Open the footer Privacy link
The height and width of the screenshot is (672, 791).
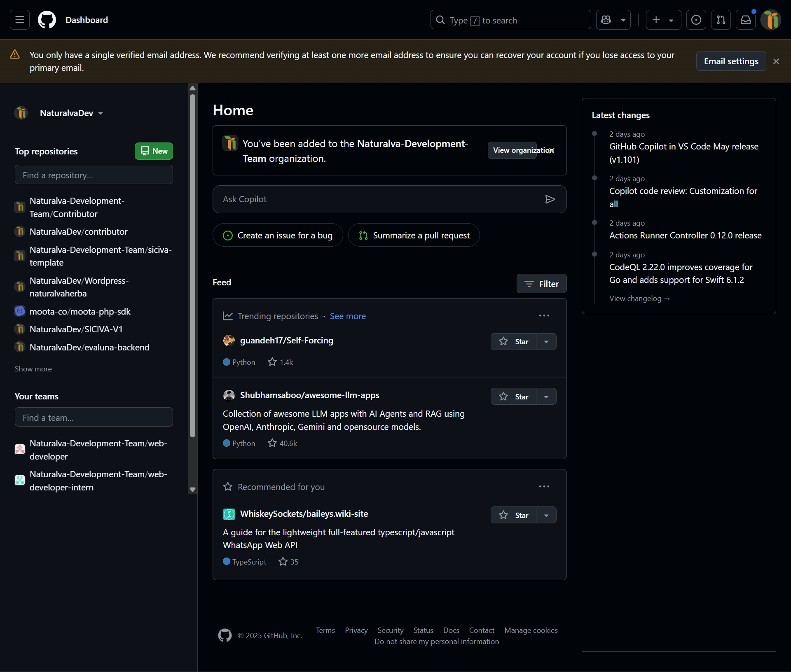(356, 630)
